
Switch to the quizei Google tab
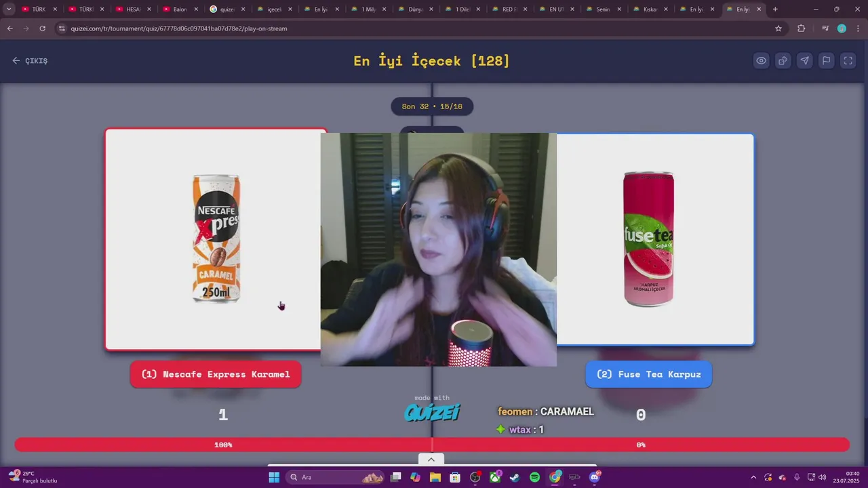click(x=226, y=9)
